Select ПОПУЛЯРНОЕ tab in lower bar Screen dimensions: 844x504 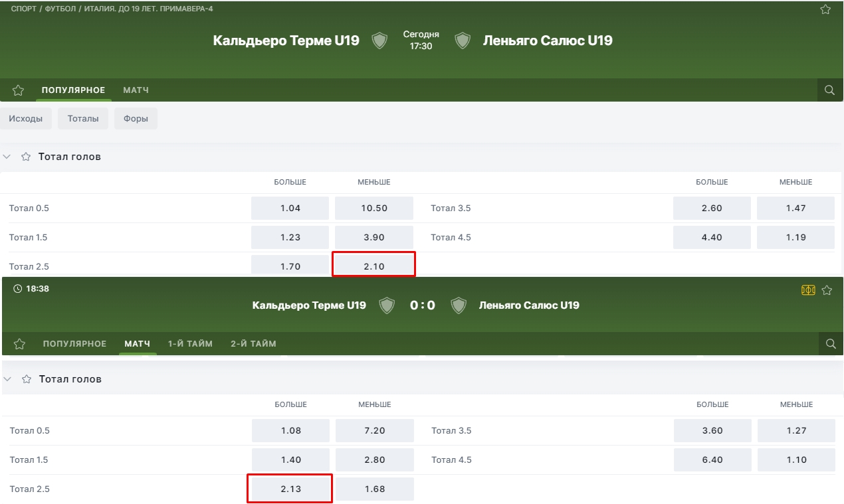(74, 344)
